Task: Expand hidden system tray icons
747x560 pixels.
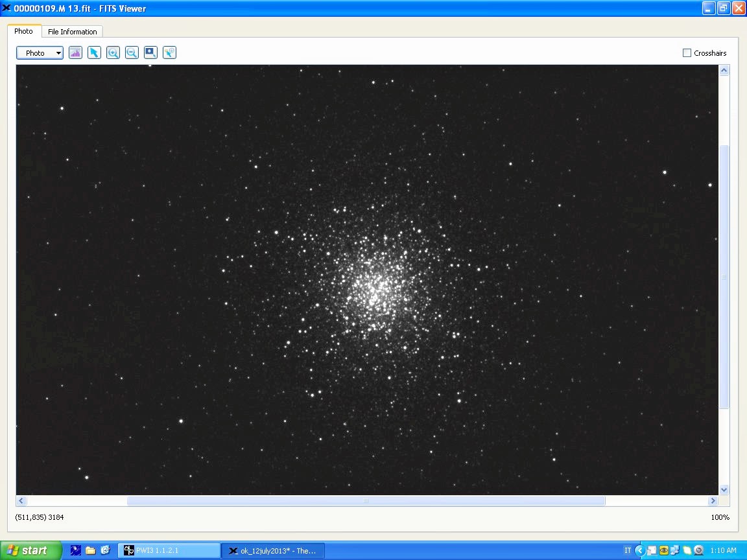Action: click(639, 550)
